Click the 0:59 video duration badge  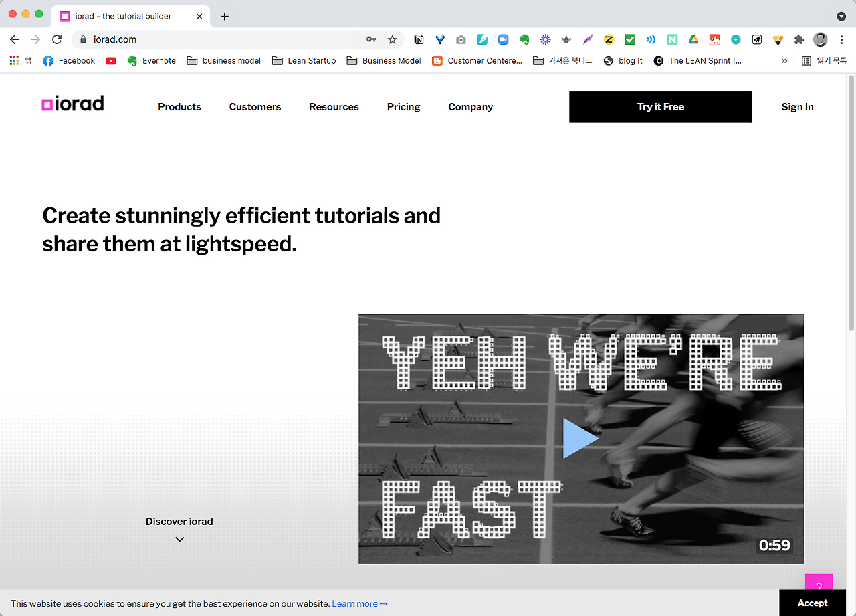point(774,545)
